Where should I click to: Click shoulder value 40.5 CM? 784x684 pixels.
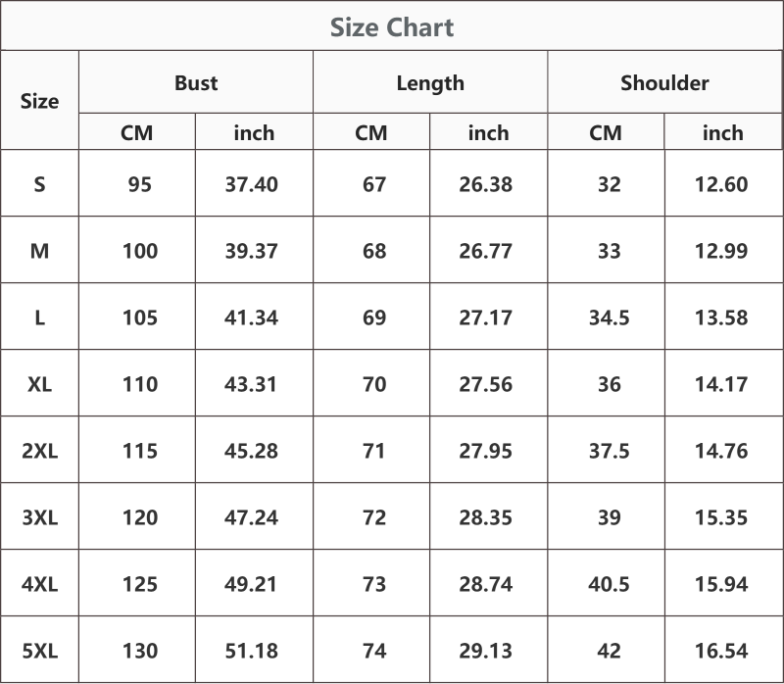(x=609, y=584)
